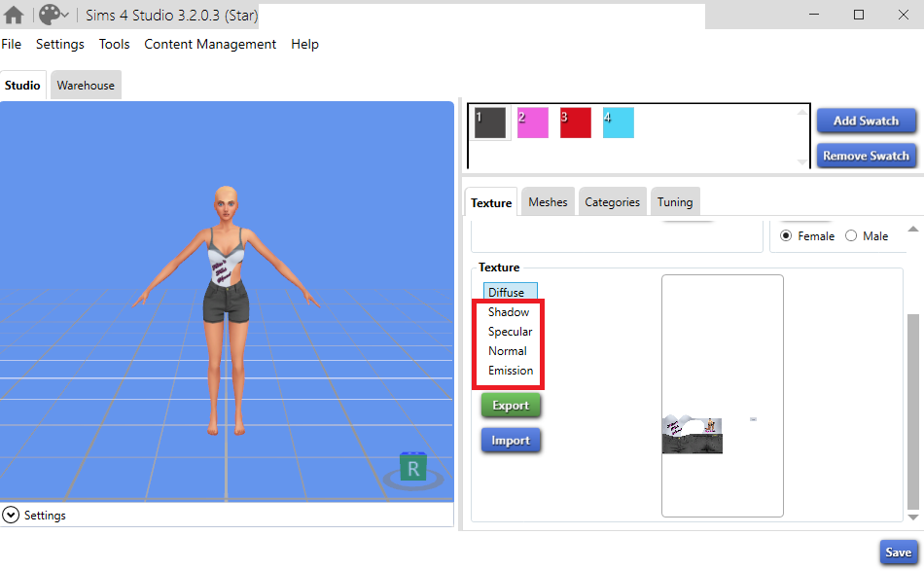Click swatch list scroll down arrow

pyautogui.click(x=802, y=161)
